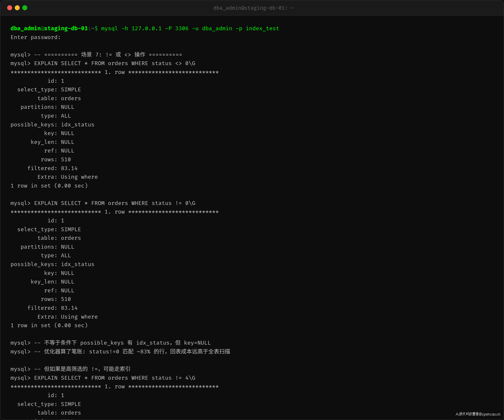
Task: Click 'type: ALL' in the status <> 0 result
Action: [x=56, y=116]
